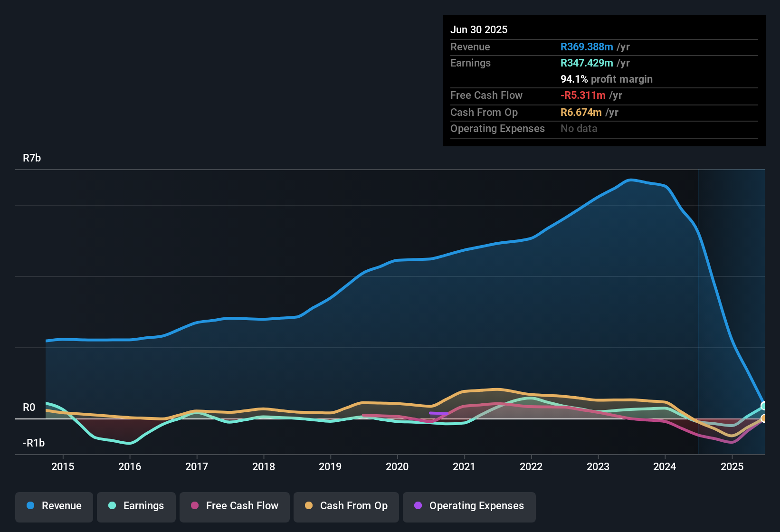
Task: Click the purple Operating Expenses color swatch
Action: point(418,506)
